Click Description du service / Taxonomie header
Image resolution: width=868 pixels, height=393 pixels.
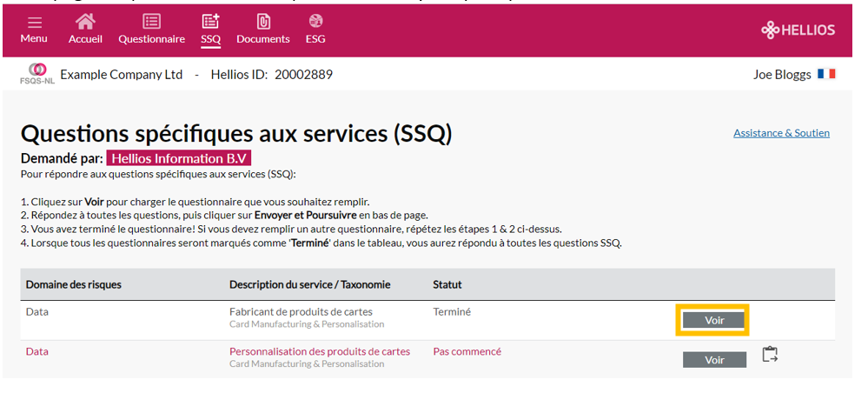pos(310,284)
